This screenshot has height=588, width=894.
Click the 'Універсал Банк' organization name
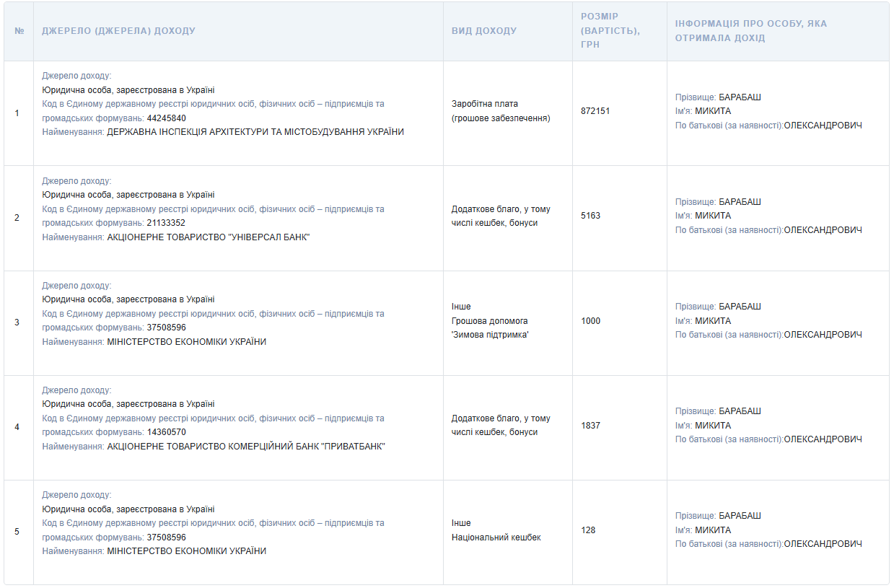pyautogui.click(x=208, y=237)
